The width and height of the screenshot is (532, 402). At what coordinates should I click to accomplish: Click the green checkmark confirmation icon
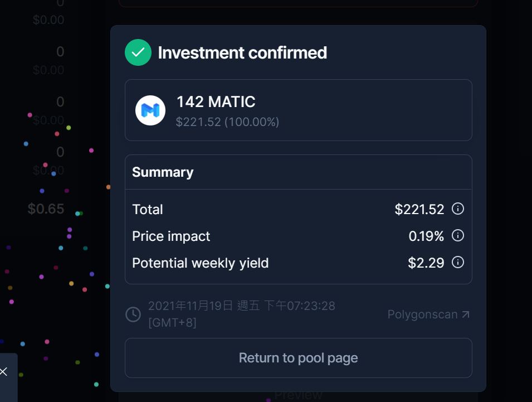tap(138, 52)
